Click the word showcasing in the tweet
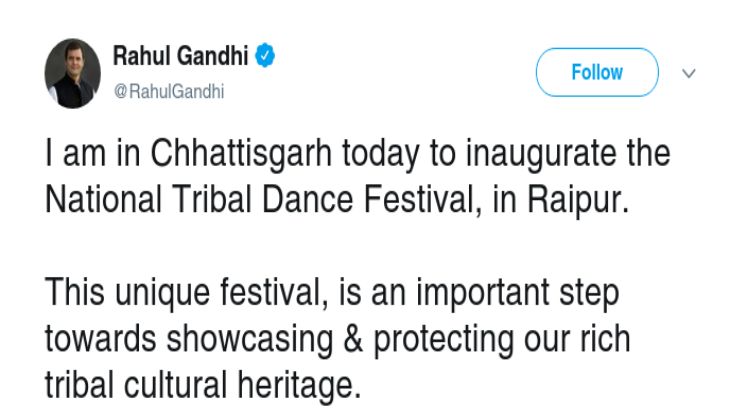Viewport: 730px width, 419px height. (x=250, y=340)
